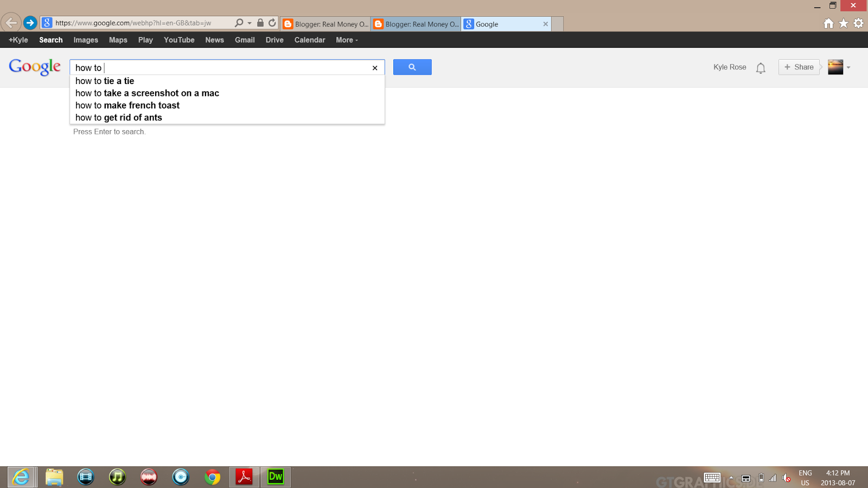Launch iTunes from the taskbar
868x488 pixels.
(x=117, y=477)
